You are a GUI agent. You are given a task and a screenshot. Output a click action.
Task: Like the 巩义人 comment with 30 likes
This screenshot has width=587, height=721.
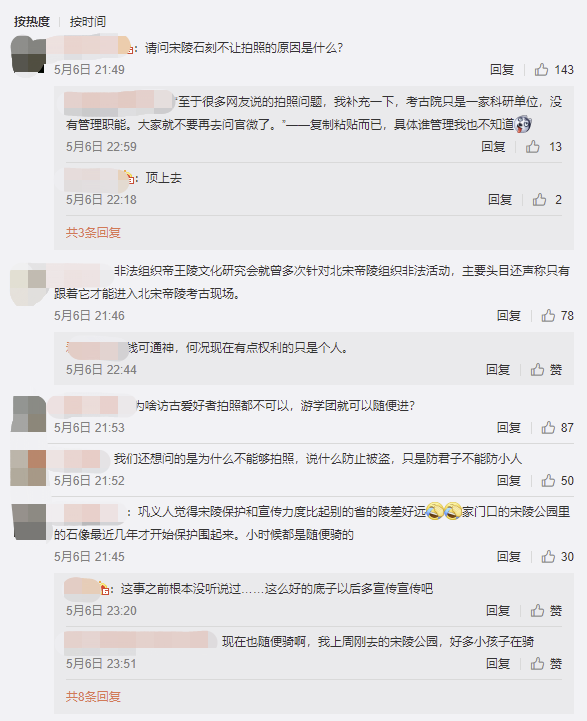coord(548,556)
